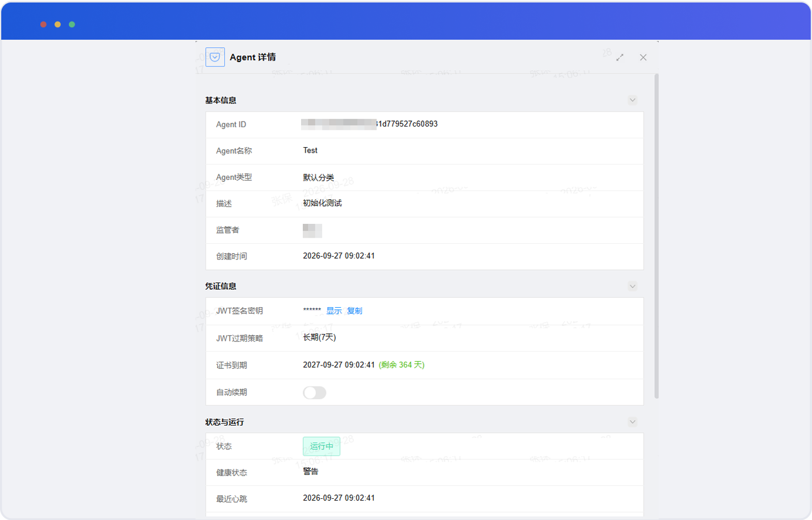Select the Agent名称 value Test
The height and width of the screenshot is (520, 812).
pyautogui.click(x=310, y=151)
